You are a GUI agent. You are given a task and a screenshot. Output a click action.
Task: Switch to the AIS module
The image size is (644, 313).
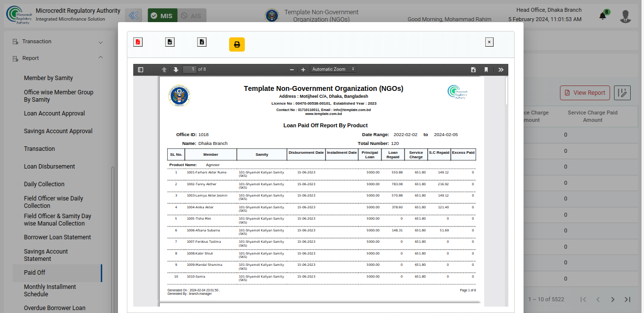click(191, 16)
